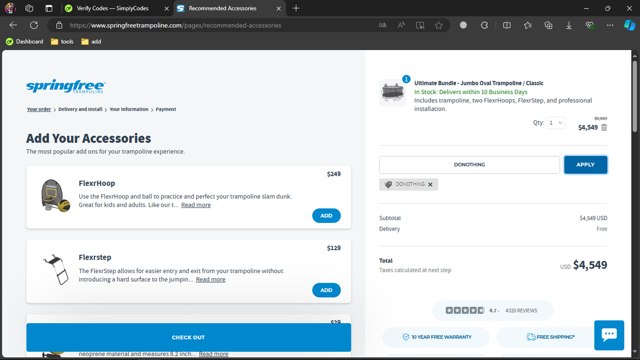
Task: Click the FlexrHoop heading
Action: click(x=97, y=183)
